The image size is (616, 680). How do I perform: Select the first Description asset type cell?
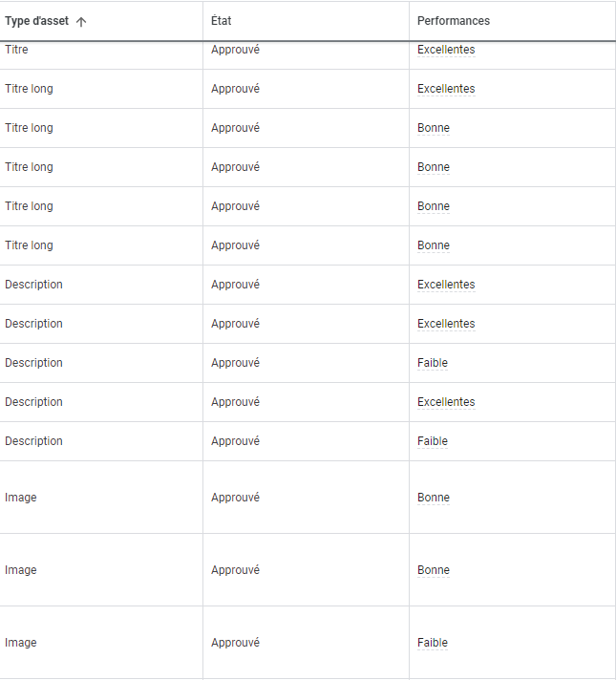33,285
